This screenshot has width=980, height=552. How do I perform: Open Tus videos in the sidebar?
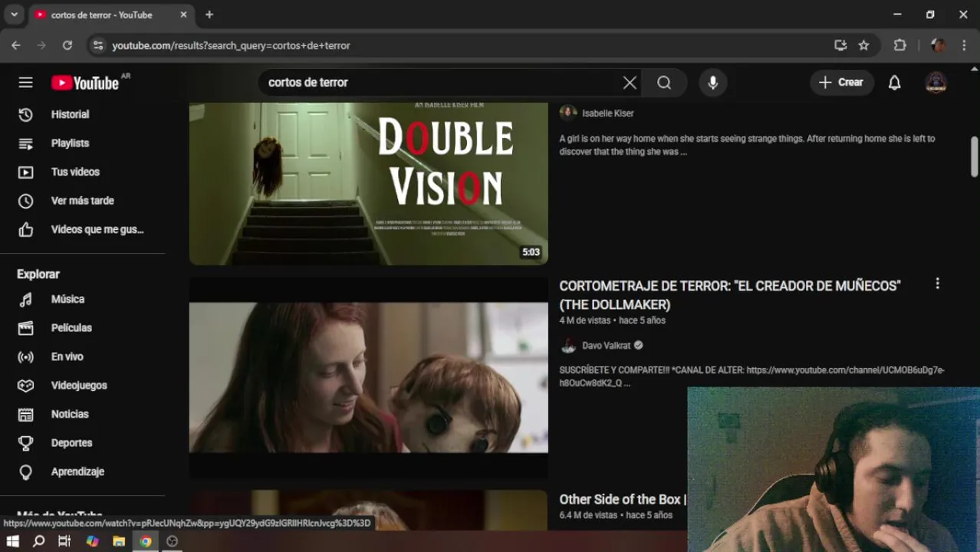[x=75, y=172]
